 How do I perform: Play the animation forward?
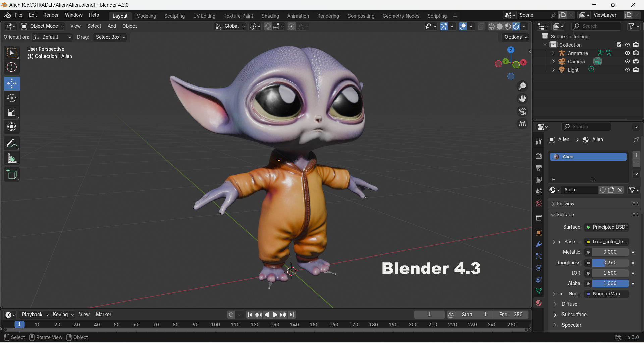click(x=275, y=315)
